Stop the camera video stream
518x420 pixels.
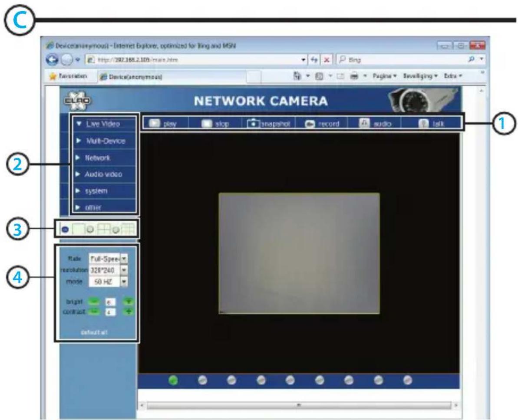tap(215, 124)
